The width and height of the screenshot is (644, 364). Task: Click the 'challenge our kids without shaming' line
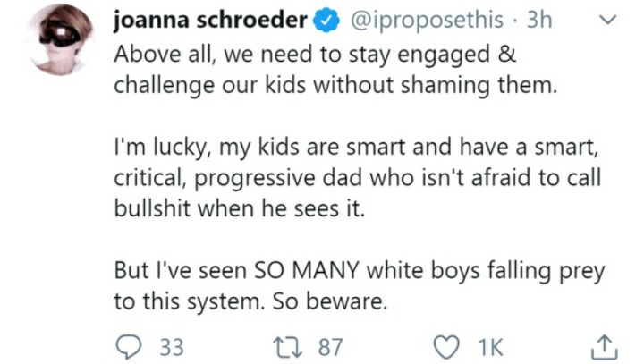coord(335,86)
